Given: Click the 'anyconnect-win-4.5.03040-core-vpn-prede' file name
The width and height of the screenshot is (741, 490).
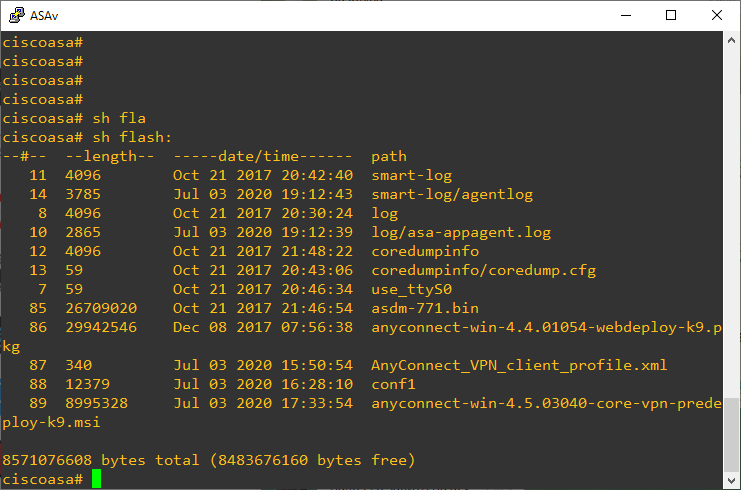Looking at the screenshot, I should click(x=547, y=403).
